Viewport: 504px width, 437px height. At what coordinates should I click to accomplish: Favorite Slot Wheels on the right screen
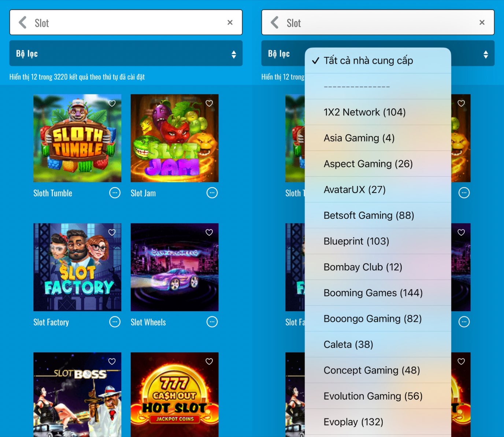click(461, 232)
